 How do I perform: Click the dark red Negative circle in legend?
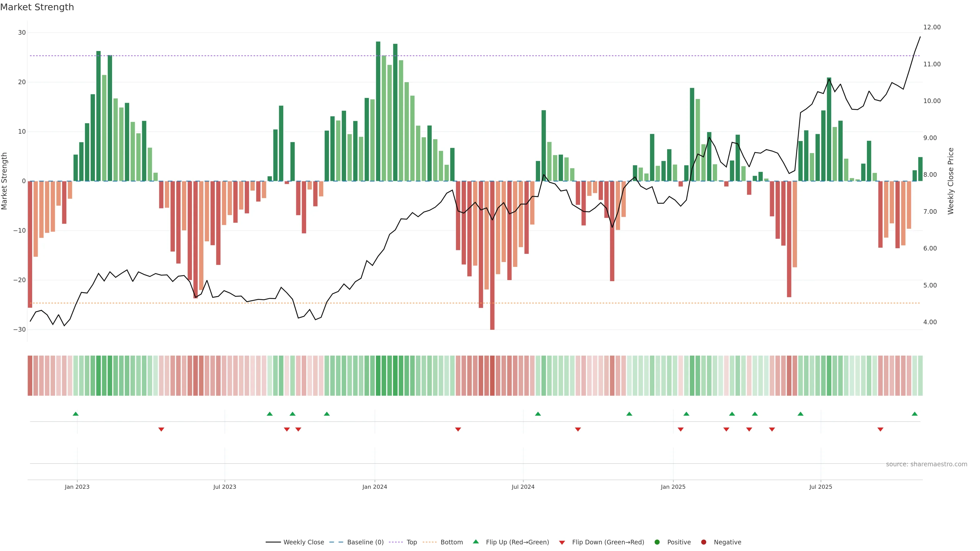[x=703, y=542]
